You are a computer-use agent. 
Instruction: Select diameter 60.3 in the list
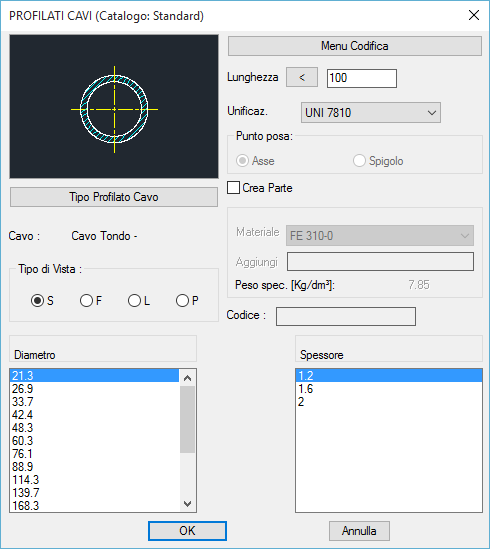(95, 441)
